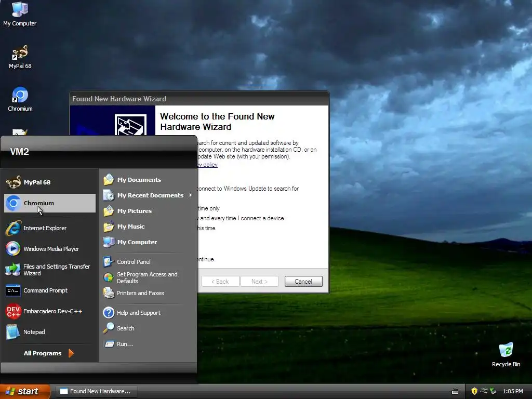Activate the Found New Hardware taskbar button
This screenshot has height=399, width=532.
[96, 391]
